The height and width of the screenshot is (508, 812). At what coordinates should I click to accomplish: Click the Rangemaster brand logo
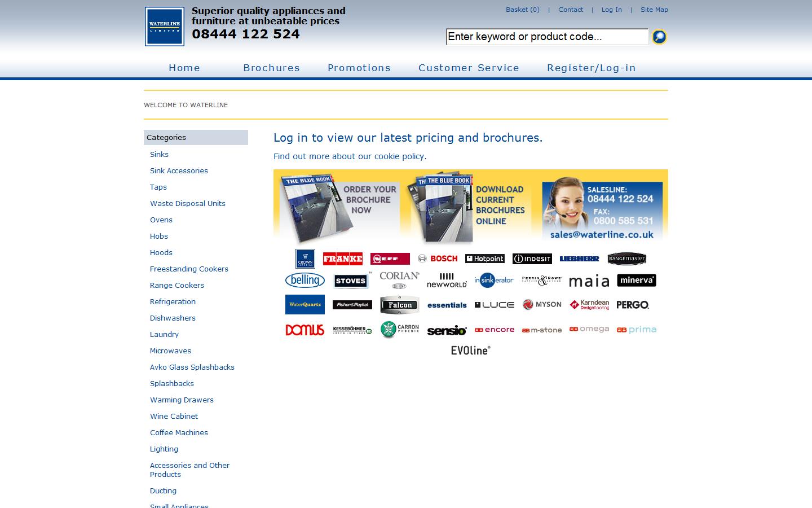coord(626,258)
